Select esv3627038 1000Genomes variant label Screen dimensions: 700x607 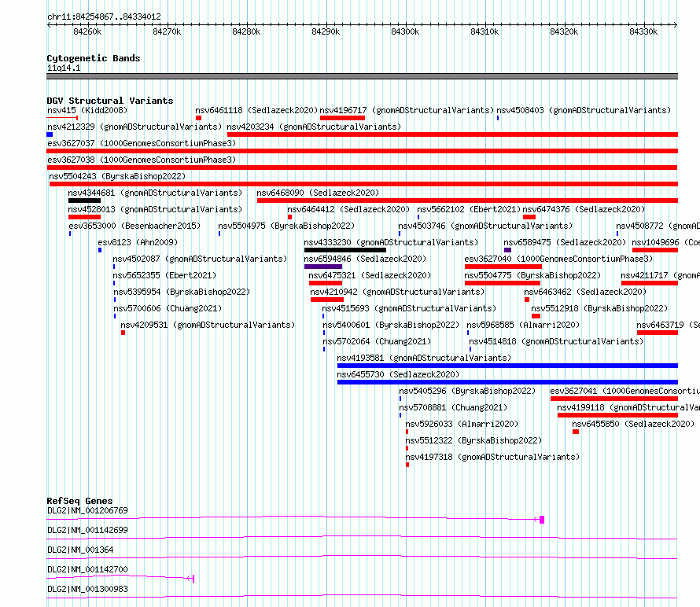[x=142, y=160]
